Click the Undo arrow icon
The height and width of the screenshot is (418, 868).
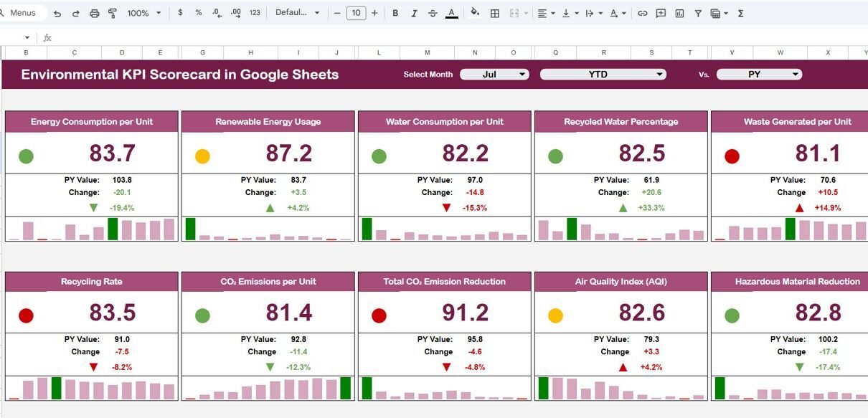(x=57, y=14)
